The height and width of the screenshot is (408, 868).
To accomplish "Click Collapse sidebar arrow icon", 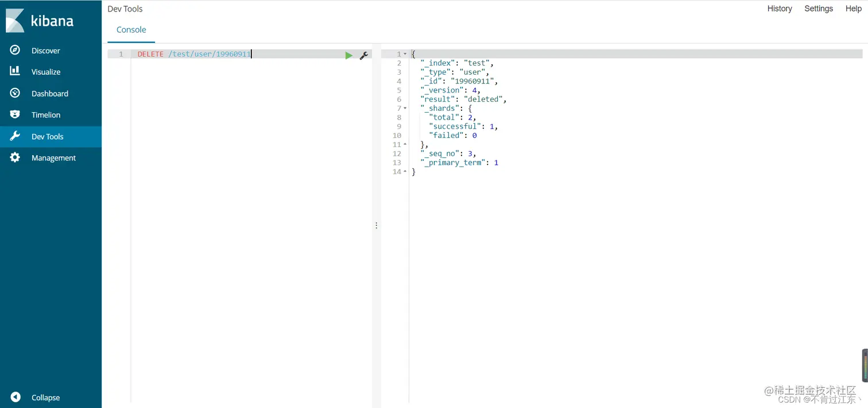I will tap(15, 397).
